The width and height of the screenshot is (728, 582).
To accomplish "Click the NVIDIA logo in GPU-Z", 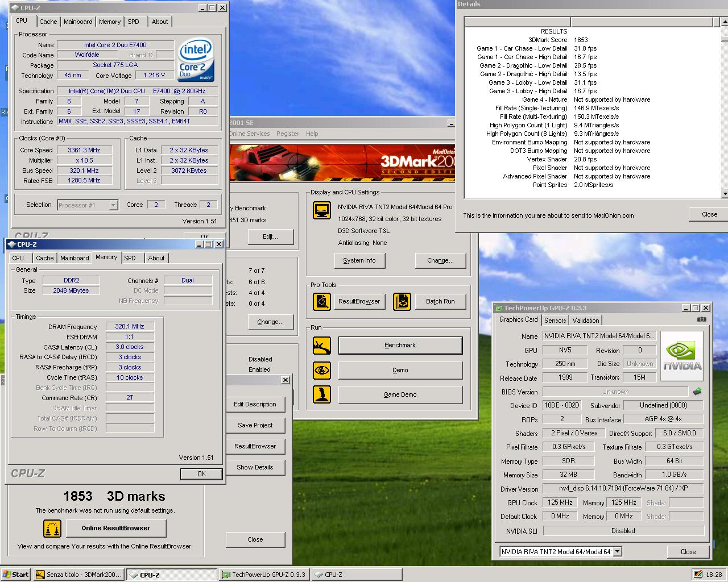I will pos(682,355).
